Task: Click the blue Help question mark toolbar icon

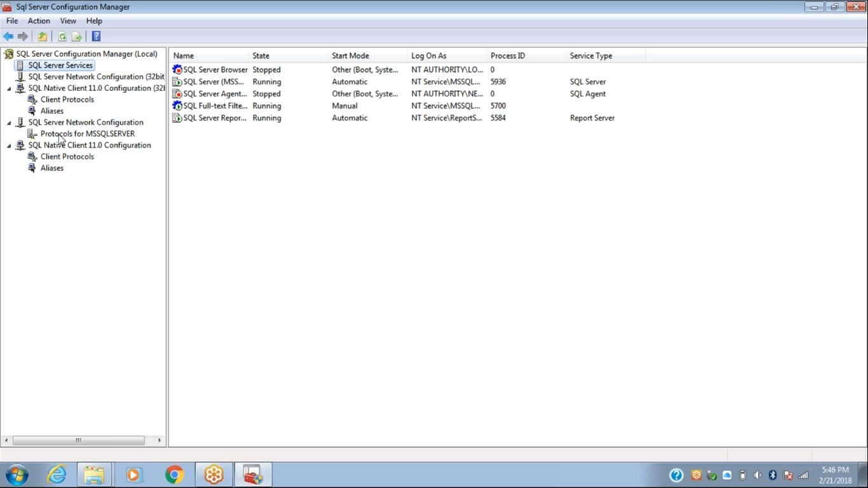Action: pos(97,37)
